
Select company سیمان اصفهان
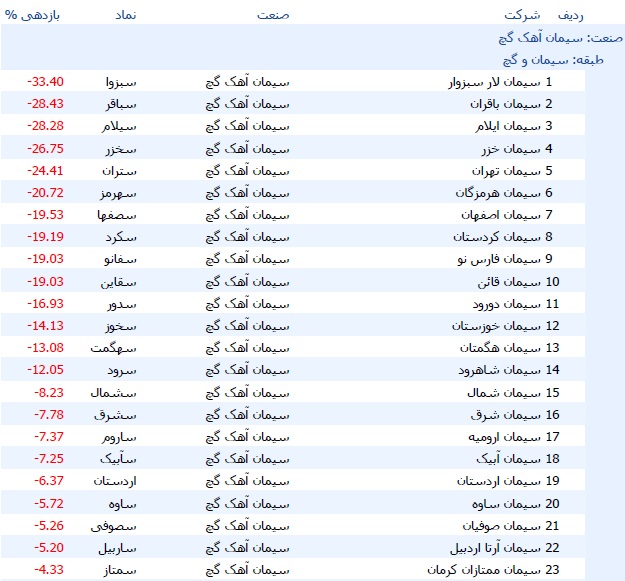(x=501, y=215)
